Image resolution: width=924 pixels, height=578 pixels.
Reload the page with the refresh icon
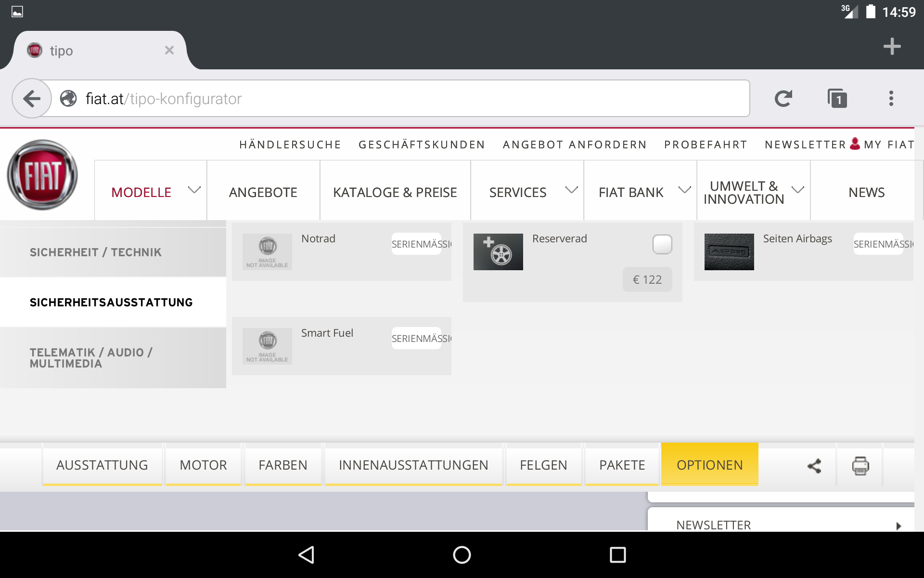tap(783, 99)
